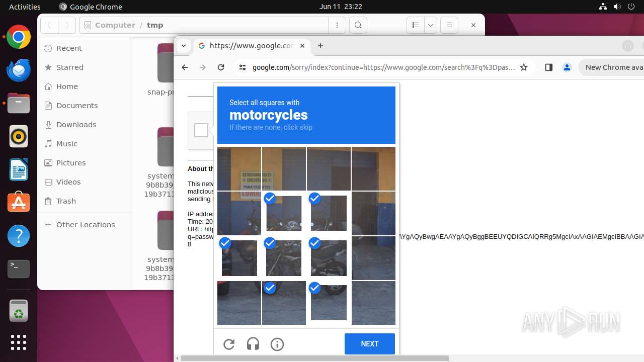
Task: Open Files view options dropdown
Action: (x=430, y=25)
